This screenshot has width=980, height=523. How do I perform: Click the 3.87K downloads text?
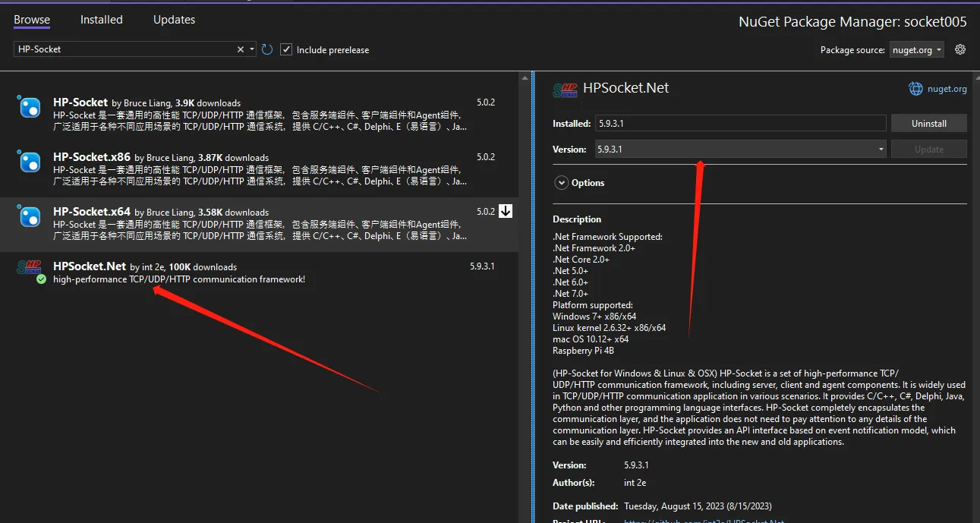[234, 158]
